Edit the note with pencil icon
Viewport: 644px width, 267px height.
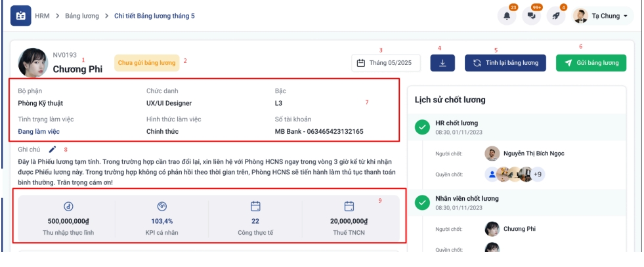point(53,150)
